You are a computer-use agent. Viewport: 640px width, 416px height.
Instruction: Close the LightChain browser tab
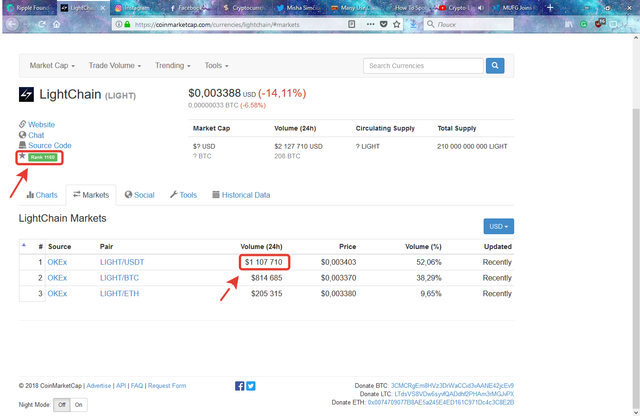[102, 8]
